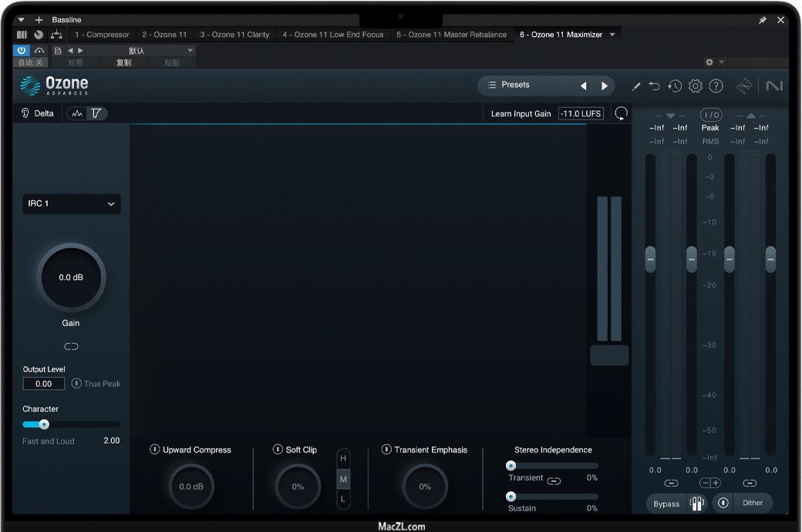This screenshot has width=802, height=532.
Task: Open the Ozone settings gear
Action: click(695, 86)
